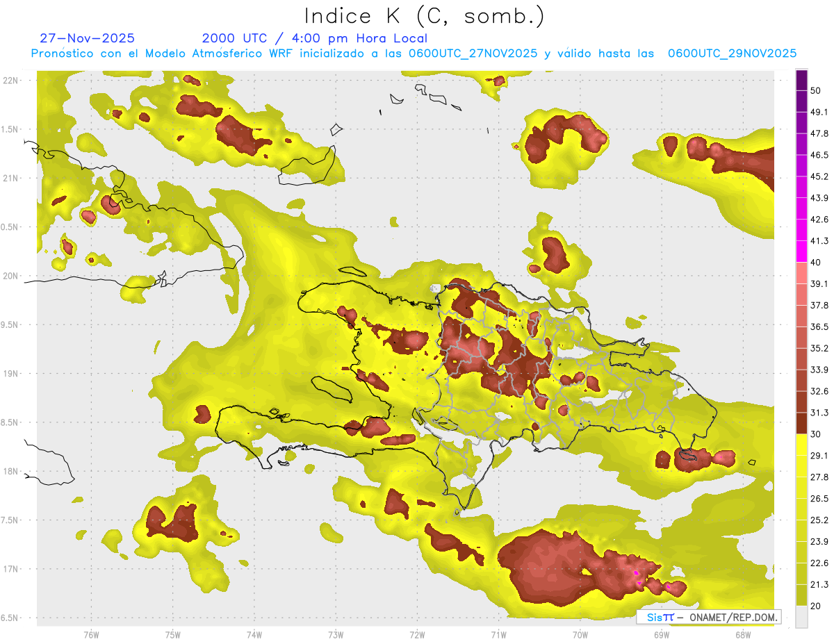
Task: Click the '17N' latitude label
Action: click(10, 569)
